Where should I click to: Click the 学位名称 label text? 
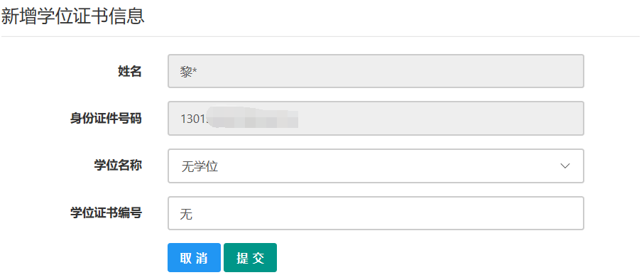(x=118, y=166)
